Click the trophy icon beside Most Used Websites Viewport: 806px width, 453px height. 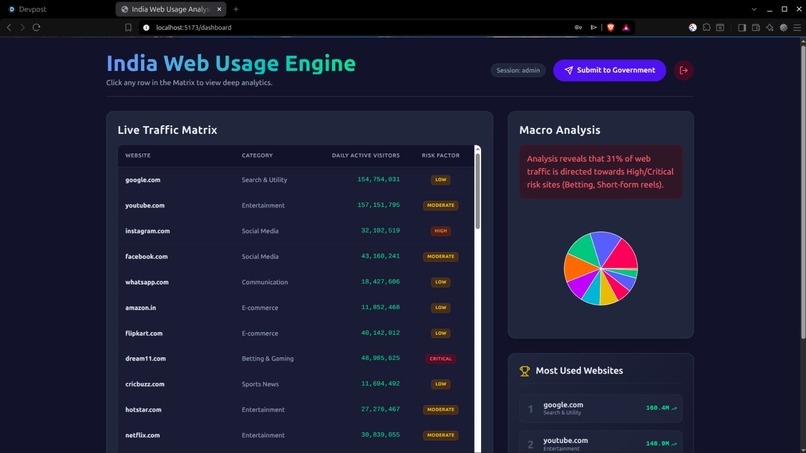pyautogui.click(x=524, y=371)
